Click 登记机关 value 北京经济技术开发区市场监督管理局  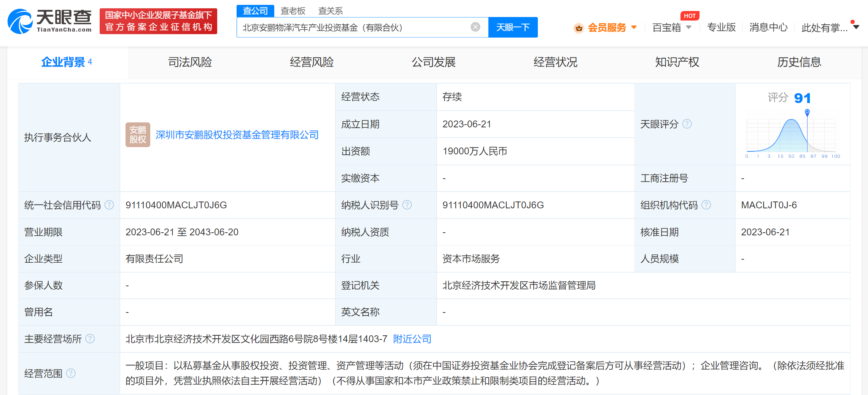(519, 285)
